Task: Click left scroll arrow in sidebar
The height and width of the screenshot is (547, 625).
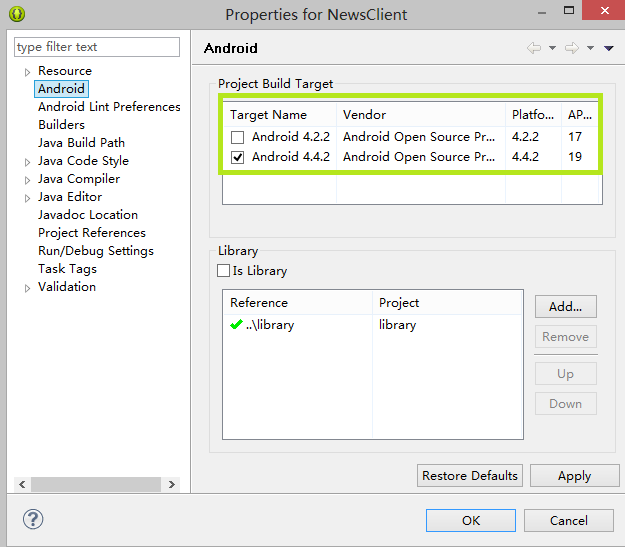Action: [x=21, y=485]
